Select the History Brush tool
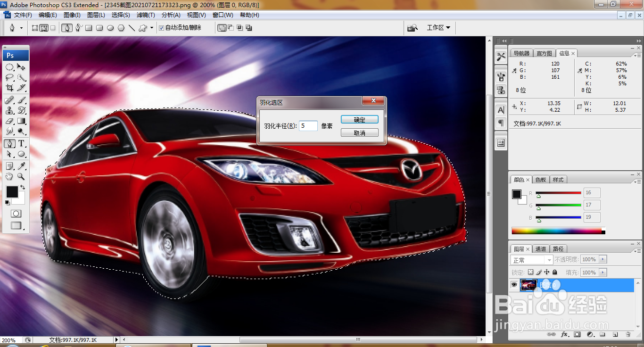This screenshot has width=644, height=347. point(21,110)
